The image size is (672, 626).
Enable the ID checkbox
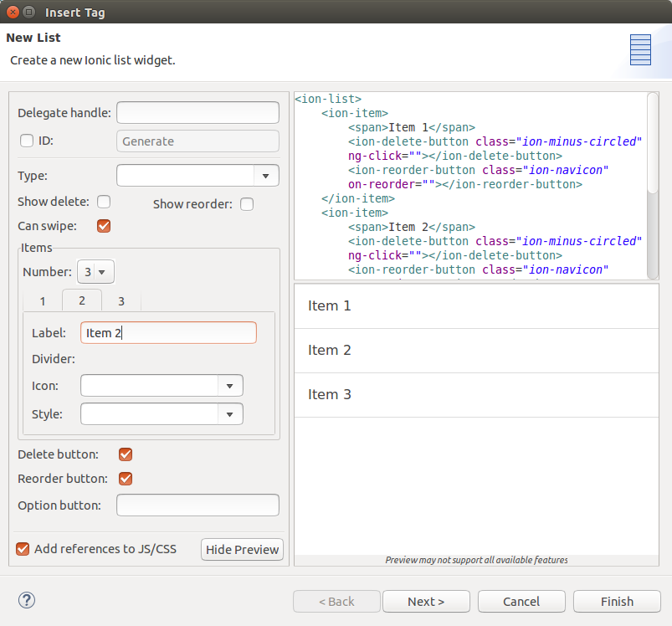27,141
